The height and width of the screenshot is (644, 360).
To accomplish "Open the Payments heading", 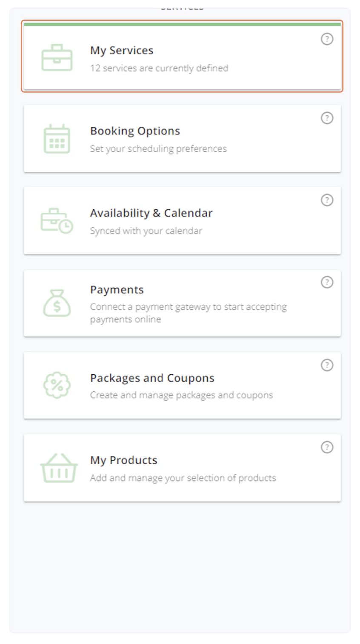I will point(117,290).
